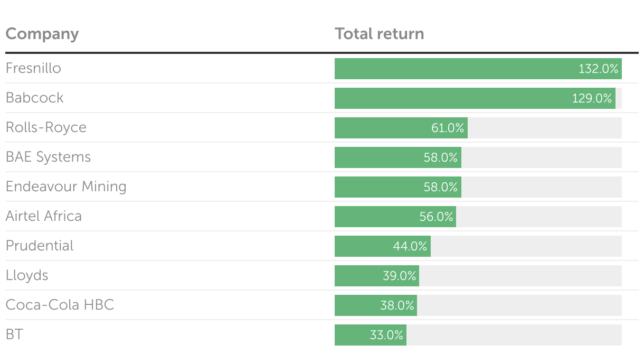Screen dimensions: 644x354
Task: Click the 44.0% green bar
Action: pos(382,246)
